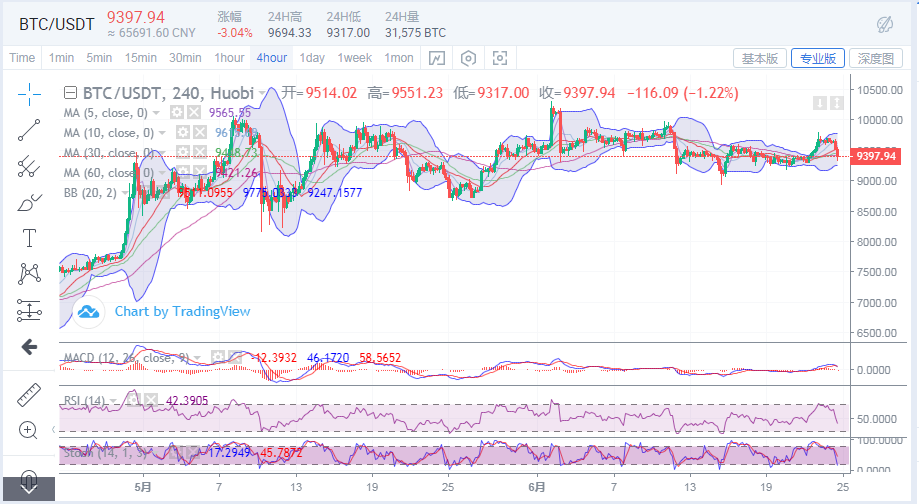Viewport: 919px width, 504px height.
Task: Select the 15min interval tab
Action: (x=140, y=58)
